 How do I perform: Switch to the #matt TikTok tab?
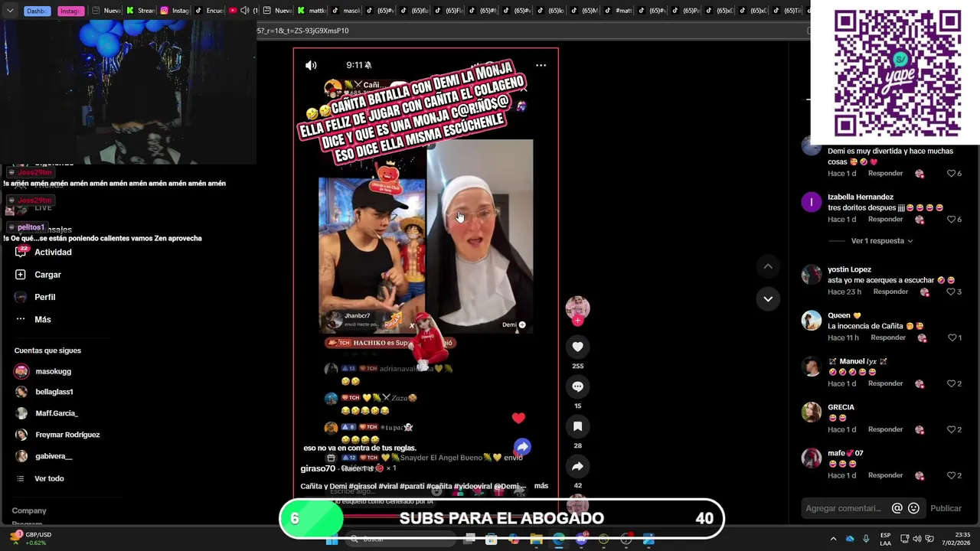click(x=619, y=11)
